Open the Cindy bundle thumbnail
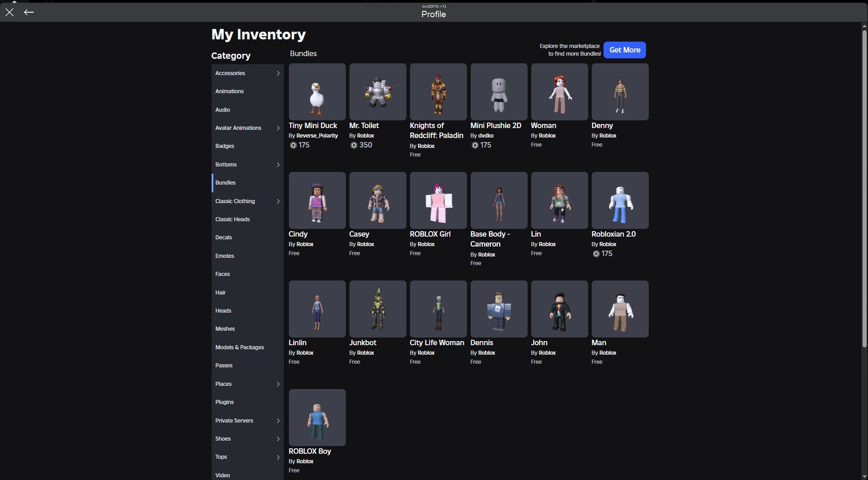Screen dimensions: 868x480 pyautogui.click(x=317, y=200)
